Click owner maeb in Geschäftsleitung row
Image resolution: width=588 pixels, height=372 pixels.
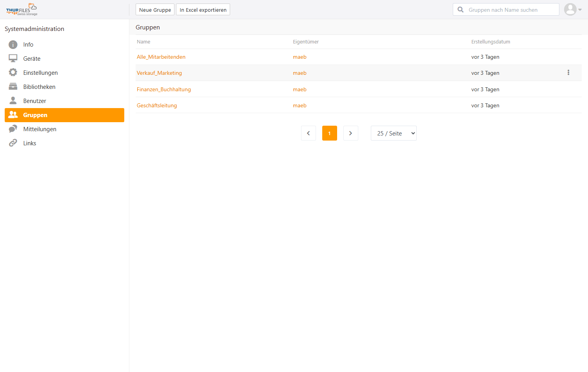point(299,105)
